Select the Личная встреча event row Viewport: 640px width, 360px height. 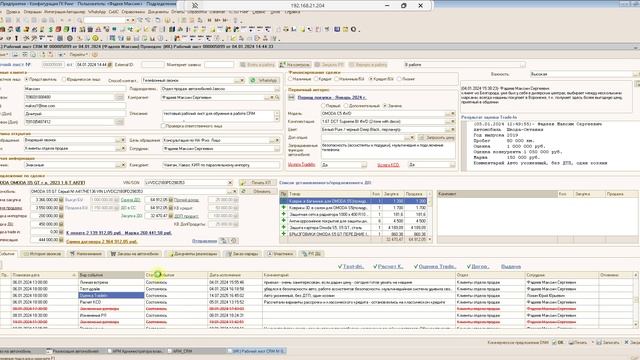click(x=317, y=282)
